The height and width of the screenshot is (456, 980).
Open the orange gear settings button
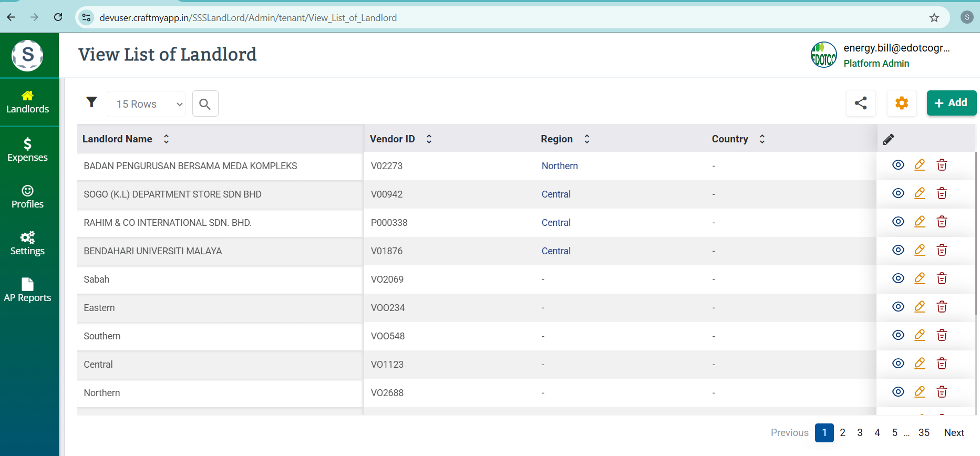coord(902,103)
